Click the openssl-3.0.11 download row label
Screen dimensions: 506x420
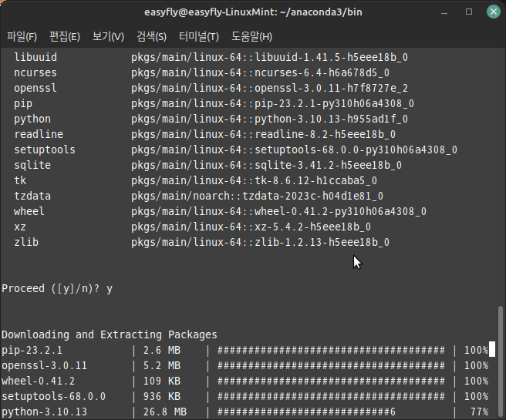coord(44,366)
